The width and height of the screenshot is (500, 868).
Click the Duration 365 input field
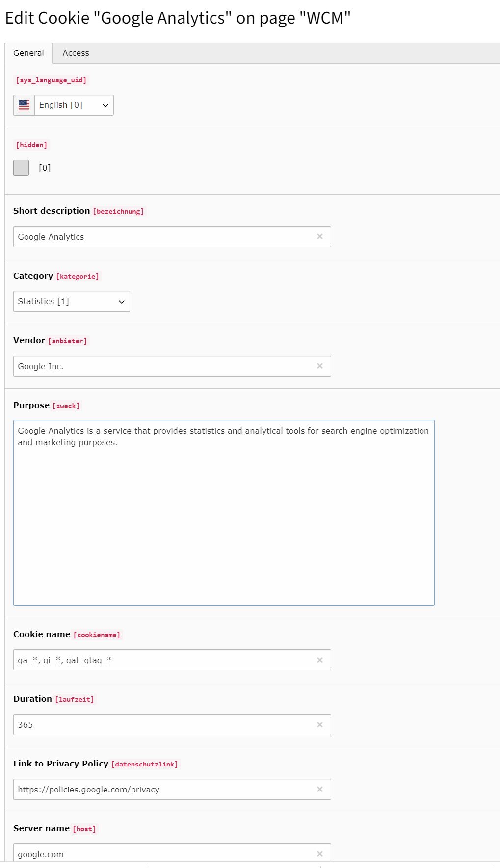(x=162, y=725)
